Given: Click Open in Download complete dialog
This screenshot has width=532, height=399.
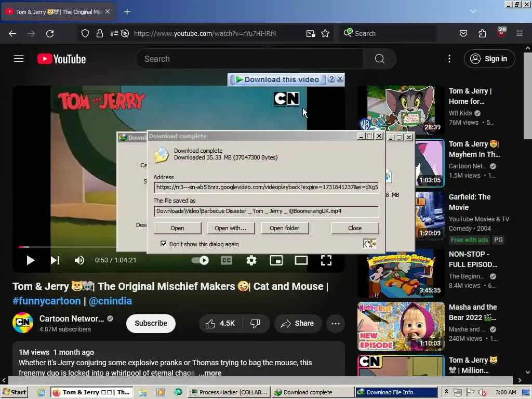Looking at the screenshot, I should pos(178,228).
